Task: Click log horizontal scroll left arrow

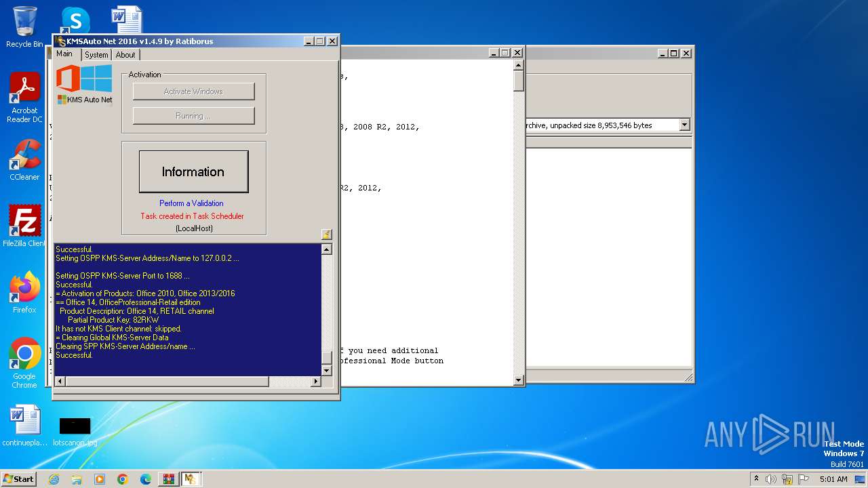Action: (x=60, y=382)
